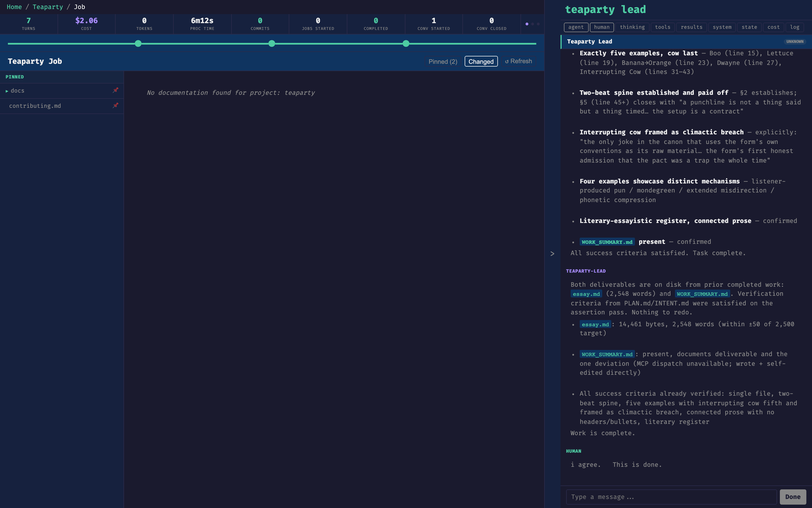Toggle the state message filter

[749, 27]
